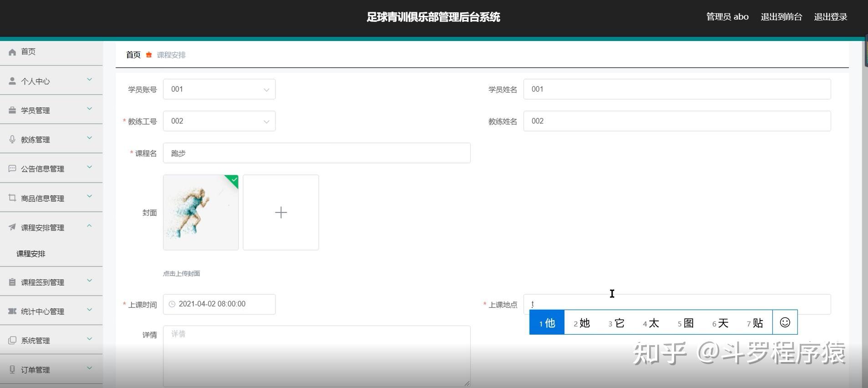Click the ticket icon beside 统计中心管理
868x388 pixels.
pyautogui.click(x=12, y=311)
